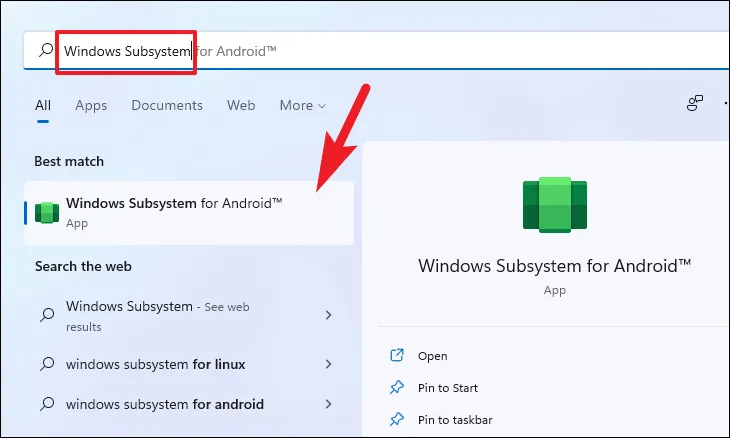Click the Windows Subsystem search text field

[x=376, y=51]
